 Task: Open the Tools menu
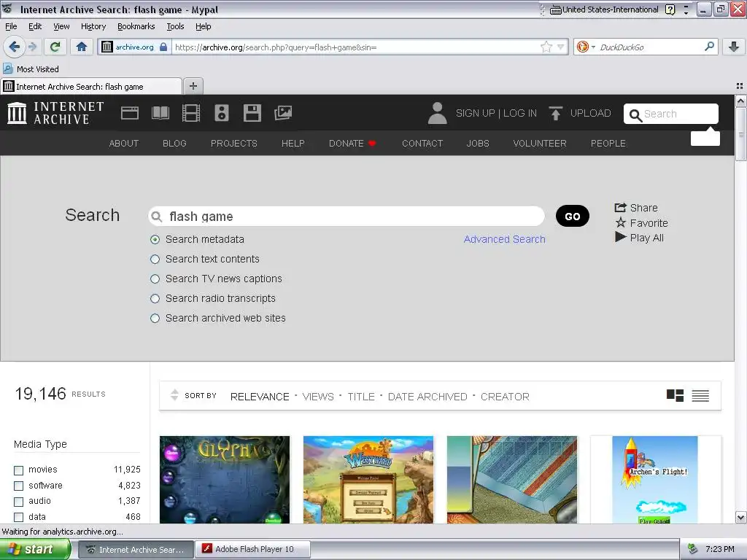(175, 26)
